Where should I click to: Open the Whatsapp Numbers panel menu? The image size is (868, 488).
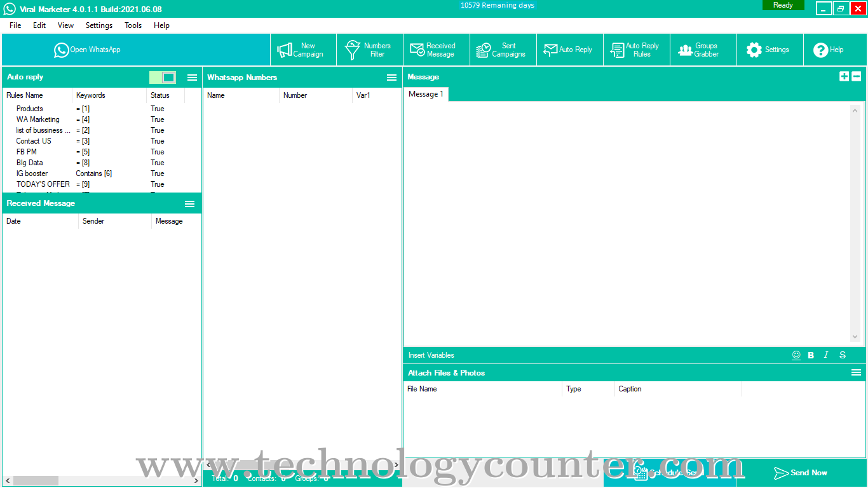391,78
